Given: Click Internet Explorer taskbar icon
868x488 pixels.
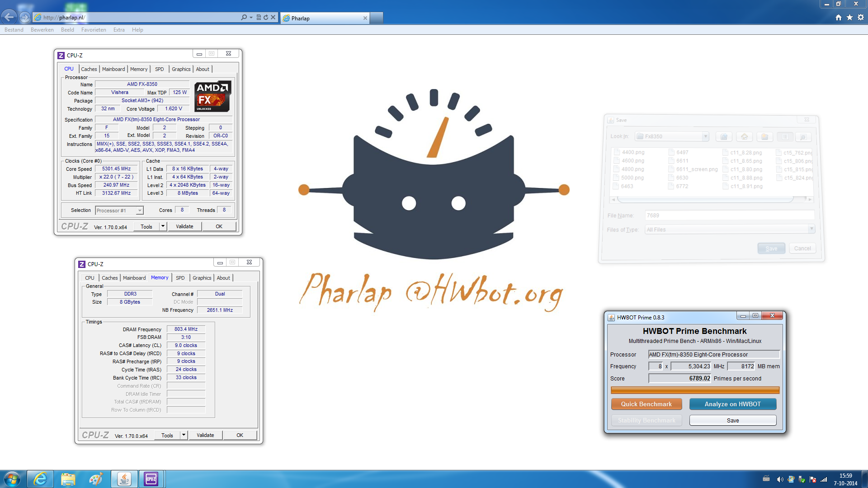Looking at the screenshot, I should point(40,479).
